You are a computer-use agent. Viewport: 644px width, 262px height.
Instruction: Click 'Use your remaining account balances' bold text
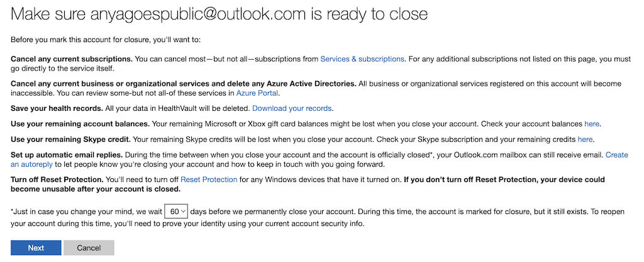pyautogui.click(x=81, y=124)
